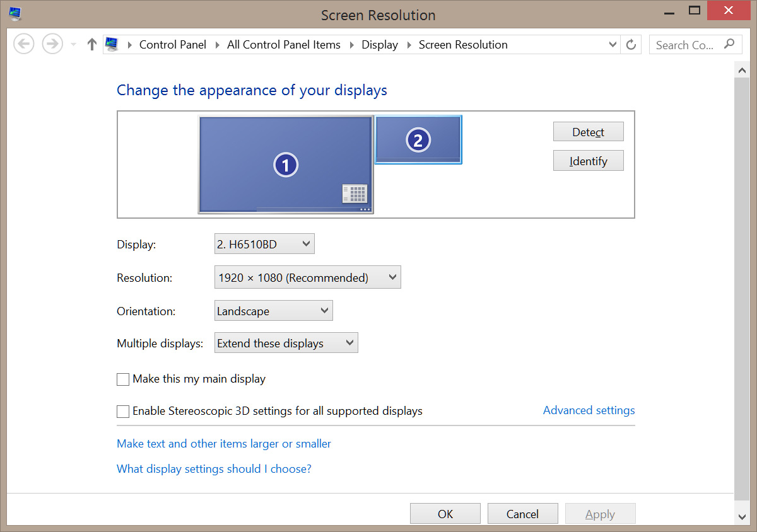Expand the Resolution dropdown
The height and width of the screenshot is (532, 757).
coord(307,277)
